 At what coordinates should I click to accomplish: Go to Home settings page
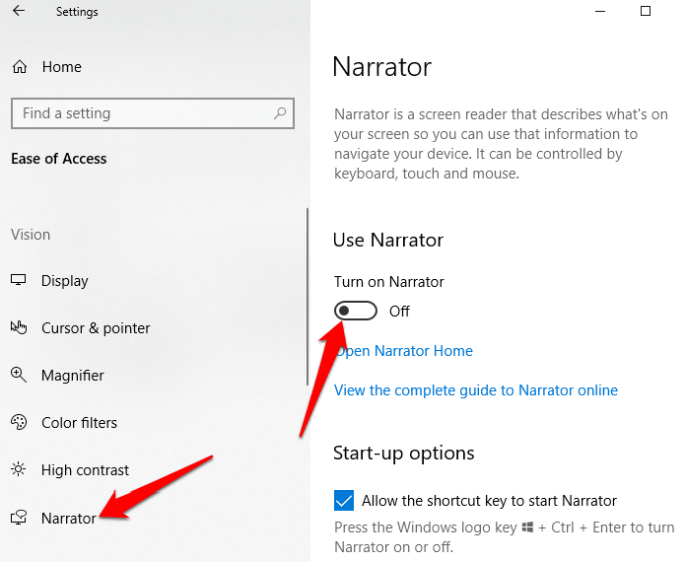(62, 67)
